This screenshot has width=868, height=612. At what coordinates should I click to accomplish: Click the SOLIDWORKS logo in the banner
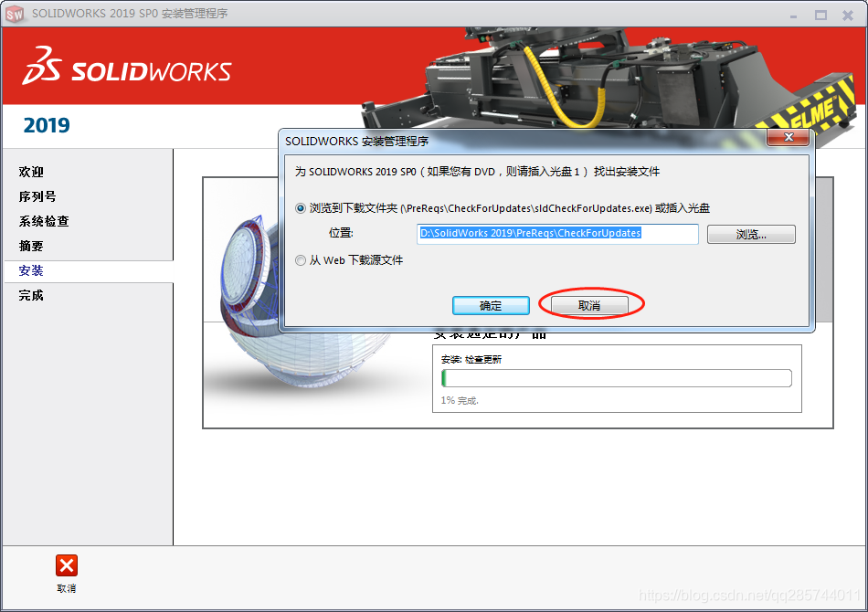coord(127,67)
